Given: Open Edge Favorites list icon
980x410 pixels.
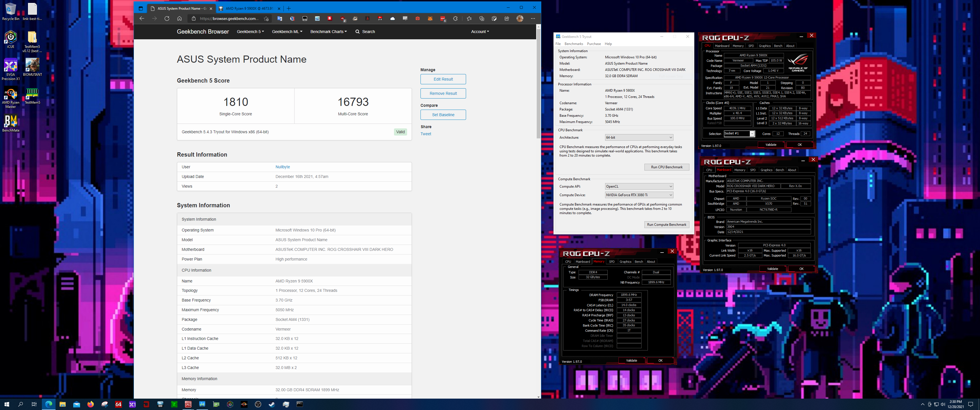Looking at the screenshot, I should [469, 19].
